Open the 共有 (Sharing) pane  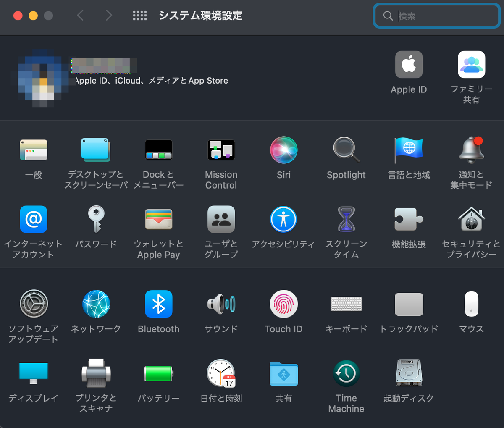pyautogui.click(x=283, y=373)
